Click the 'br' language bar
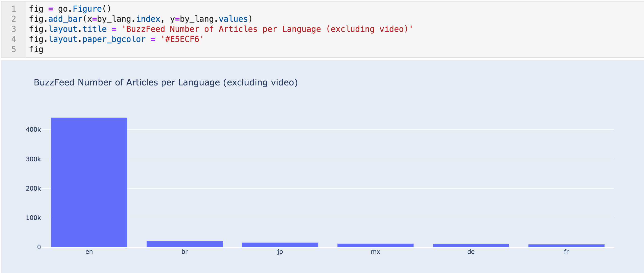Screen dimensions: 644x273 point(185,244)
